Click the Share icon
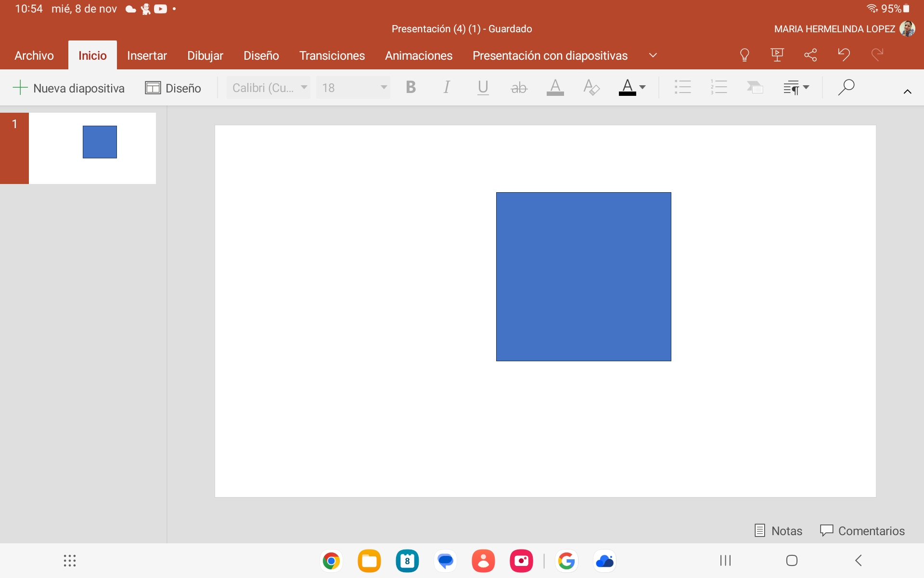Screen dimensions: 924x578 810,55
